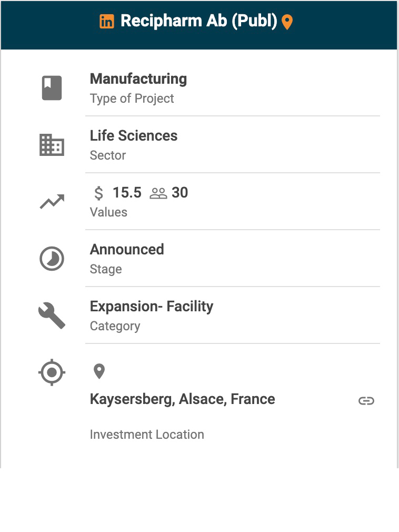Click the 15.5 investment value
This screenshot has width=399, height=532.
coord(127,193)
